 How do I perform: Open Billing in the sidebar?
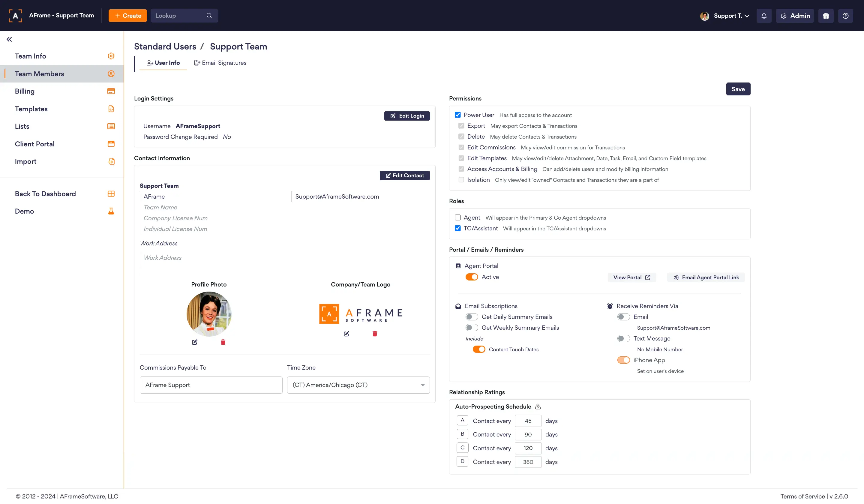(x=25, y=91)
